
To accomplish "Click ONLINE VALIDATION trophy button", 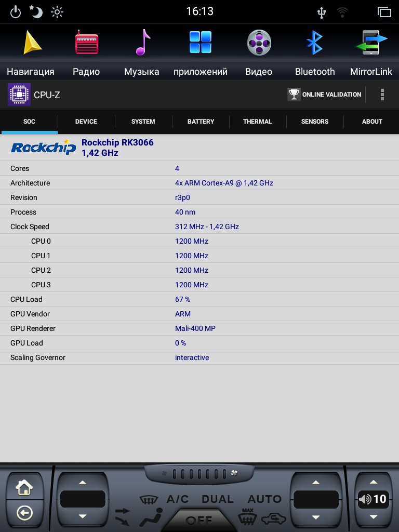I will tap(325, 95).
